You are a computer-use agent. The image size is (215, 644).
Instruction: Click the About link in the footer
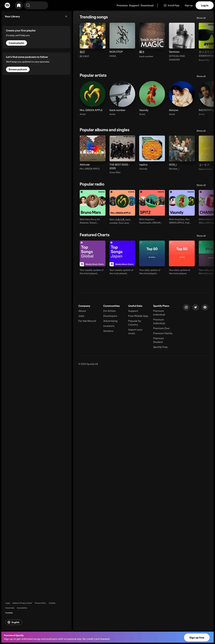coord(82,311)
